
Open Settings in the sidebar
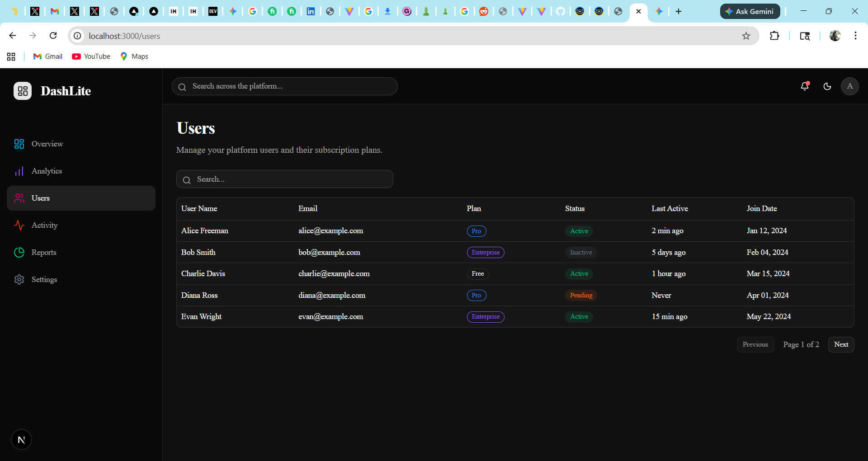click(x=44, y=279)
